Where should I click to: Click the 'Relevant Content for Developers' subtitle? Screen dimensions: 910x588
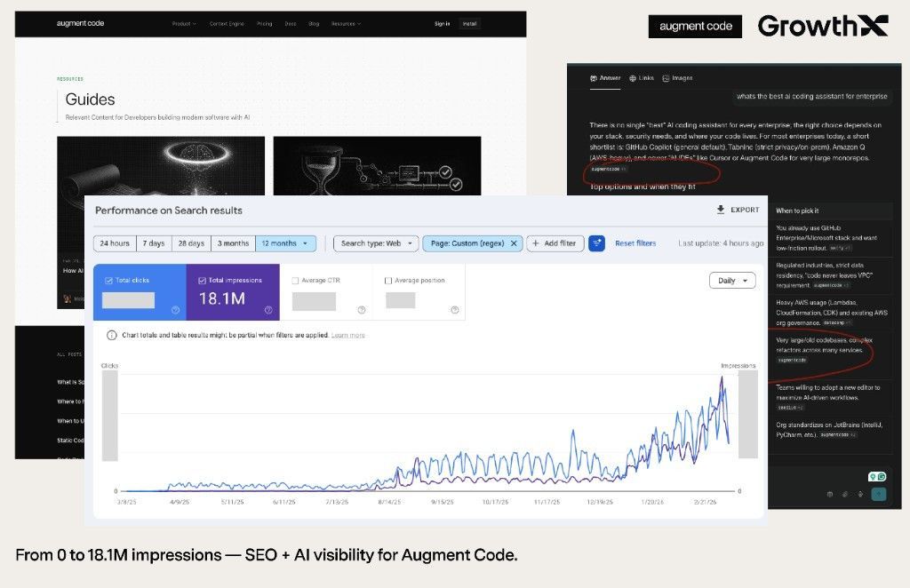pyautogui.click(x=157, y=117)
